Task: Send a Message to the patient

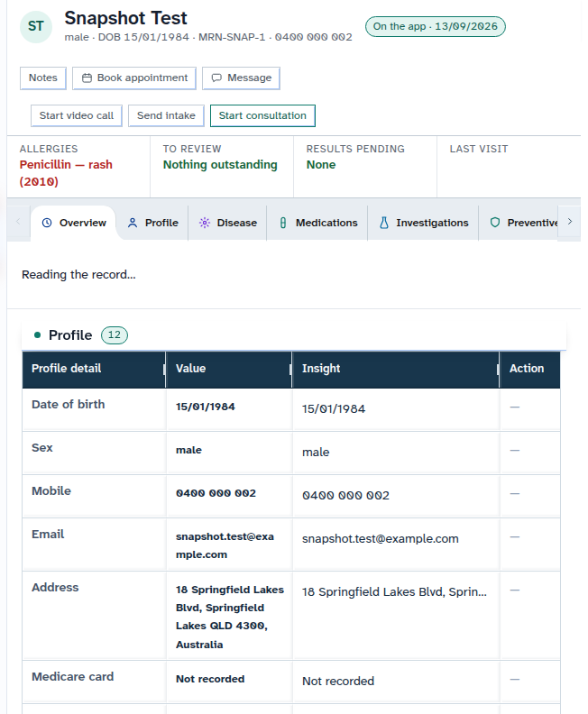Action: pyautogui.click(x=241, y=78)
